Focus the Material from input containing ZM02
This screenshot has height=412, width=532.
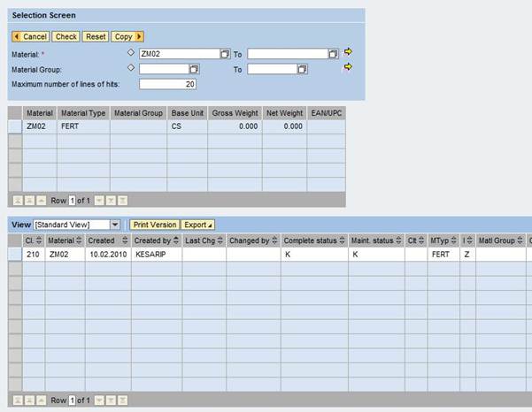point(180,54)
